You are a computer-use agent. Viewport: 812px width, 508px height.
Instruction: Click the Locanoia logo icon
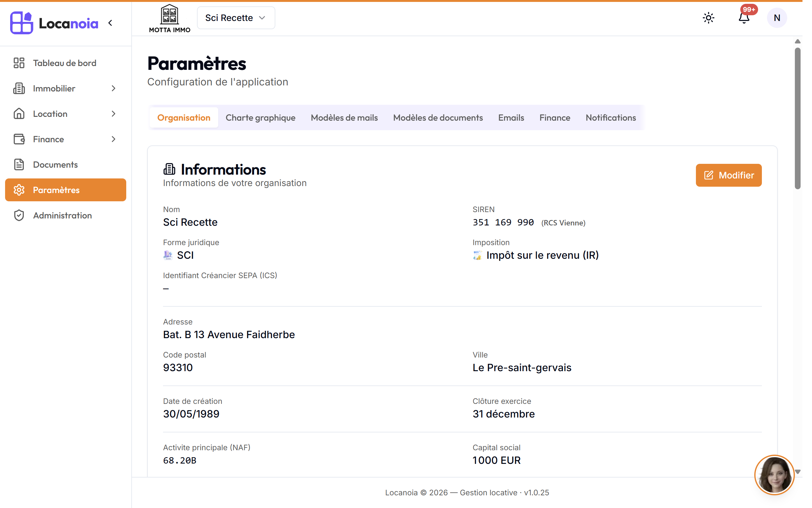(22, 23)
